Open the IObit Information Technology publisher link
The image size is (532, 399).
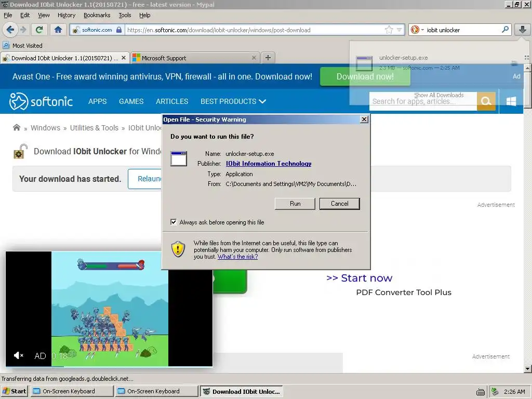pos(269,164)
